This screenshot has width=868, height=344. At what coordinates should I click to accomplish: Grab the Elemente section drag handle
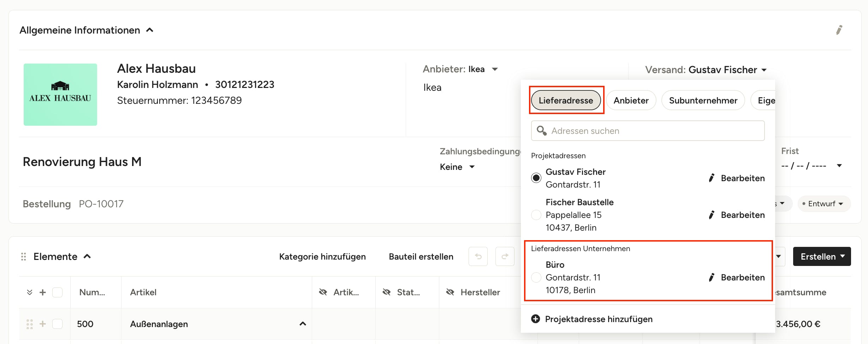point(24,256)
